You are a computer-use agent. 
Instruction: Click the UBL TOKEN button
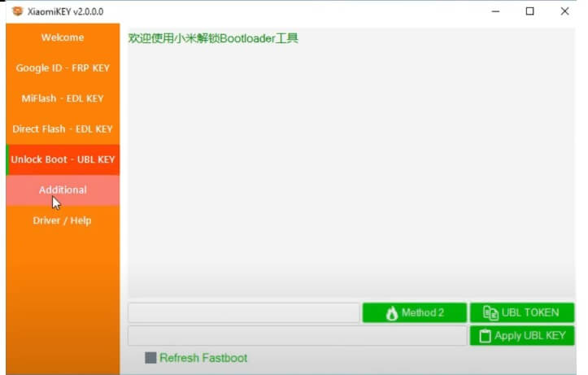522,312
